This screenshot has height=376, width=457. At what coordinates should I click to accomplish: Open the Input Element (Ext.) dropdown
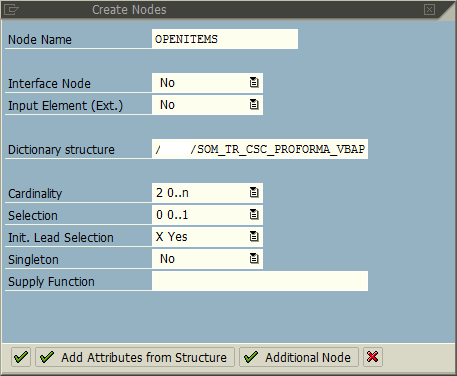click(254, 104)
